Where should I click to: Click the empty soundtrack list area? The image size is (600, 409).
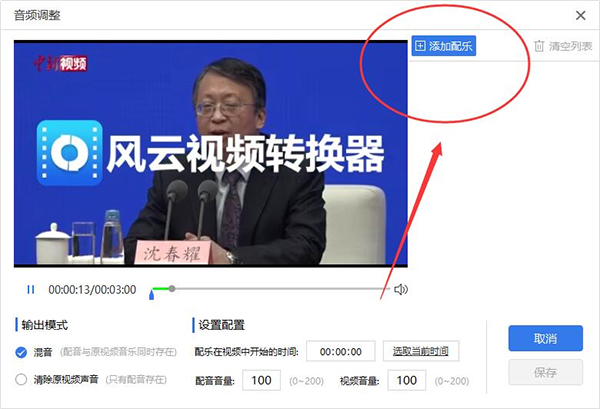pyautogui.click(x=500, y=180)
